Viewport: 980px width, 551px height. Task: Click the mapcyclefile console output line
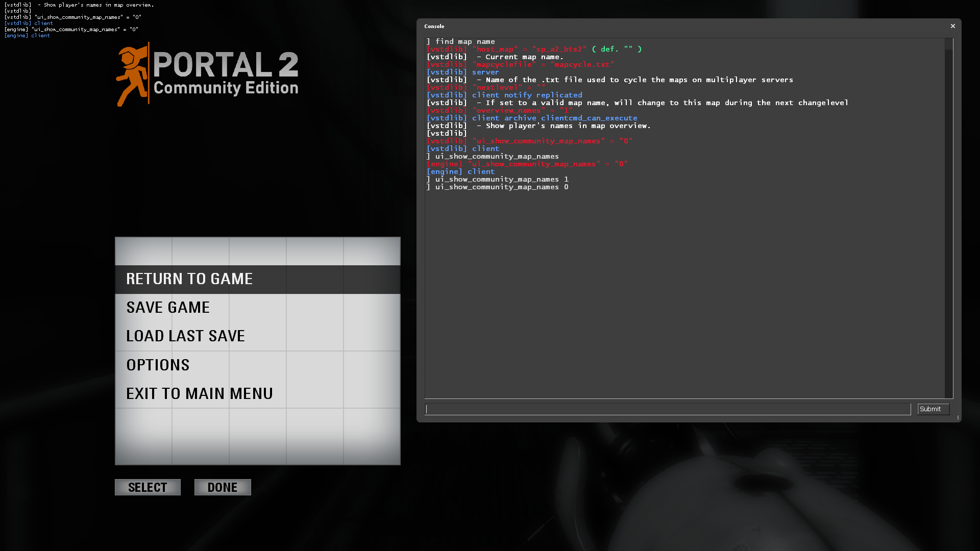pos(520,65)
